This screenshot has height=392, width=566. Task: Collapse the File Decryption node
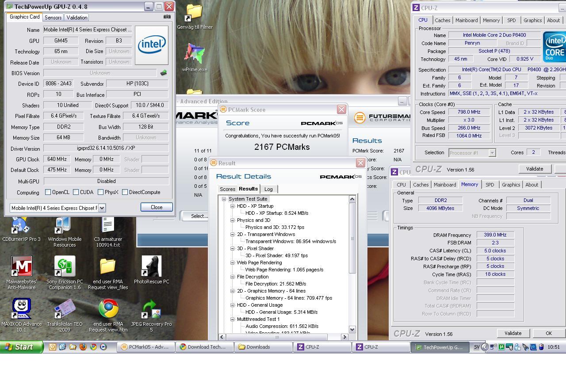tap(232, 277)
